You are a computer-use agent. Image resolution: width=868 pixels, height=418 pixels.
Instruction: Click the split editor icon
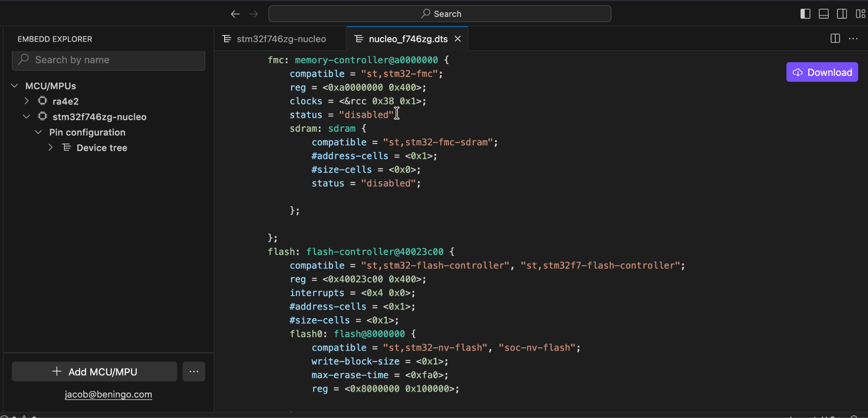(x=835, y=39)
